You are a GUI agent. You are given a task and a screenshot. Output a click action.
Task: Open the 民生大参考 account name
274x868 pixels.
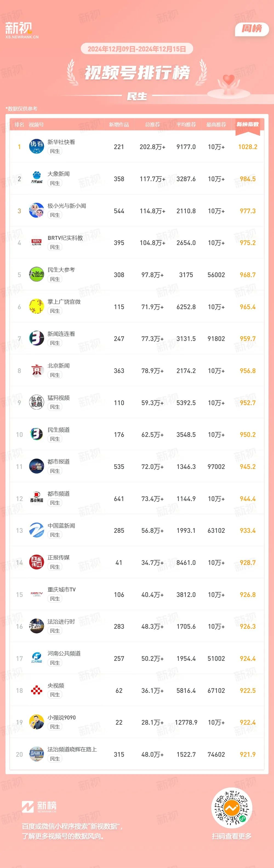coord(61,270)
